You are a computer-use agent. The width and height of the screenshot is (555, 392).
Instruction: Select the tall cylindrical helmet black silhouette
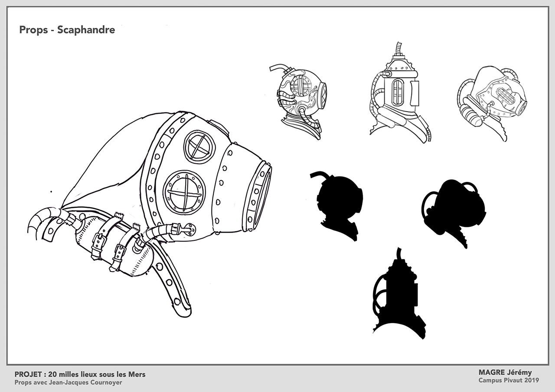click(x=400, y=293)
